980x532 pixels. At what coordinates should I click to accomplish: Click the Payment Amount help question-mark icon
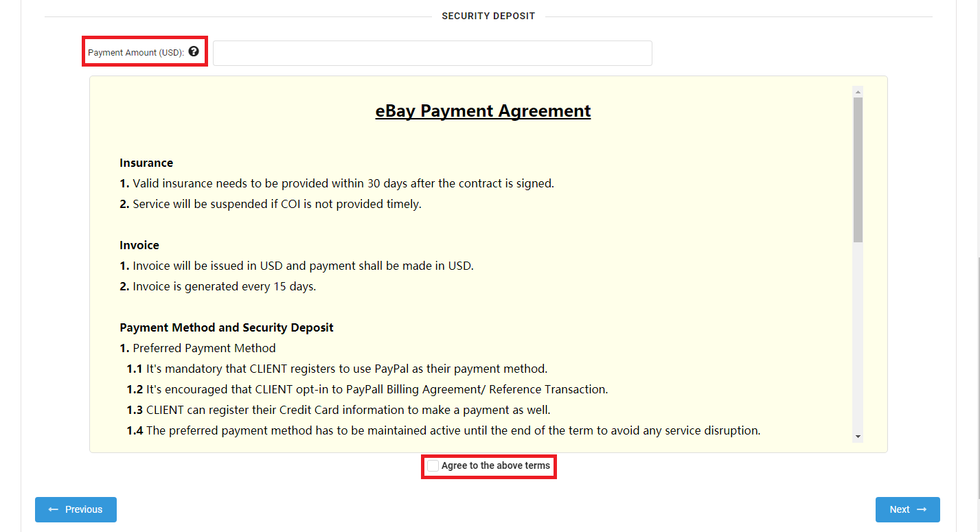194,51
